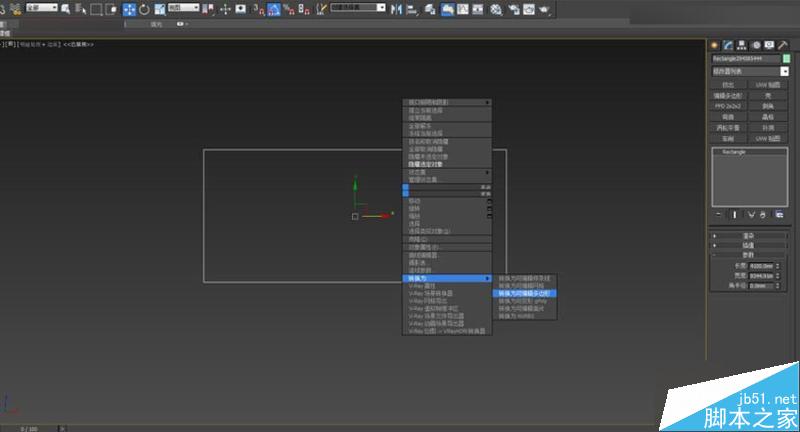Toggle the Pin Stack button under modifier stack
800x432 pixels.
718,214
